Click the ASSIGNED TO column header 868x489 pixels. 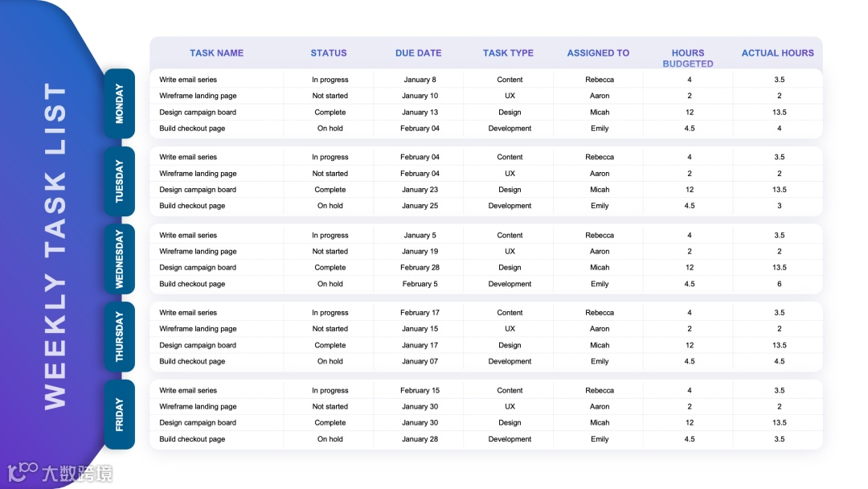pyautogui.click(x=598, y=53)
